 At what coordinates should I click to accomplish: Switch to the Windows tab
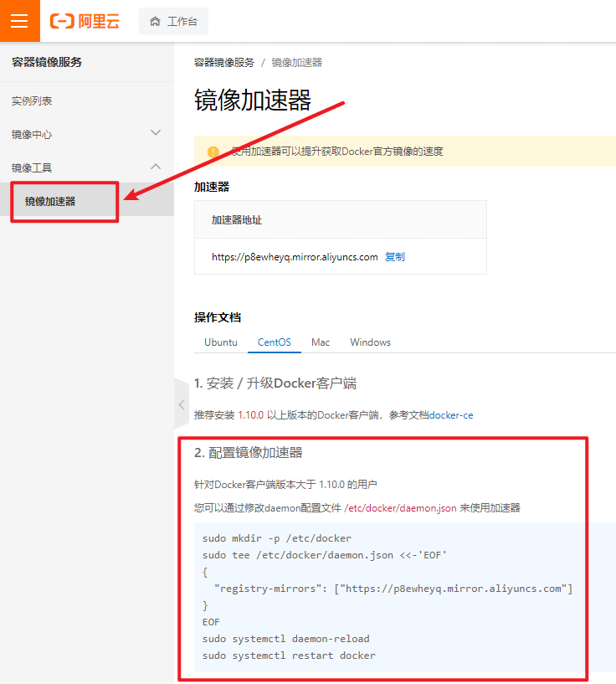pyautogui.click(x=371, y=342)
